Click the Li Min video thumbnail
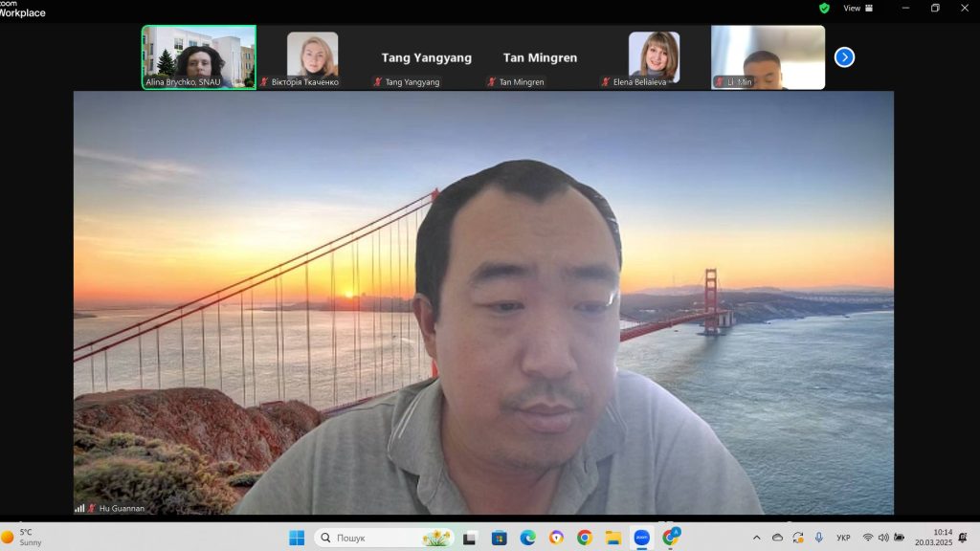The image size is (980, 551). [x=768, y=56]
